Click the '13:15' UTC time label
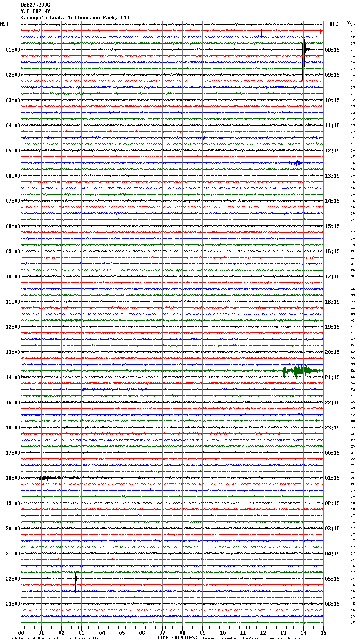The height and width of the screenshot is (644, 357). 332,176
